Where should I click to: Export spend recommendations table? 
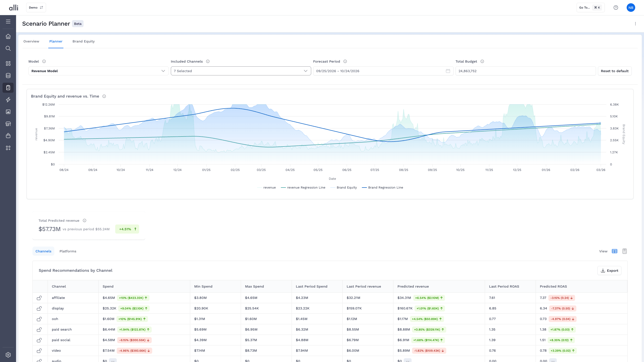[x=609, y=270]
